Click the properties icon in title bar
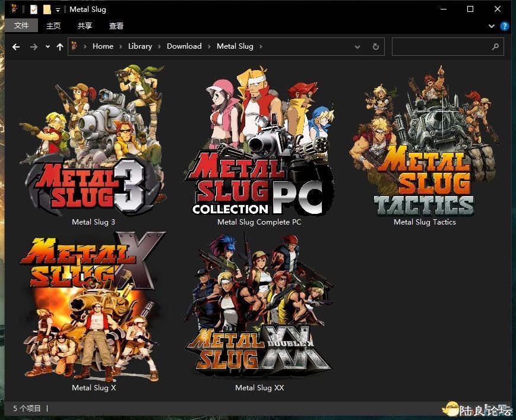Viewport: 516px width, 420px height. tap(34, 10)
